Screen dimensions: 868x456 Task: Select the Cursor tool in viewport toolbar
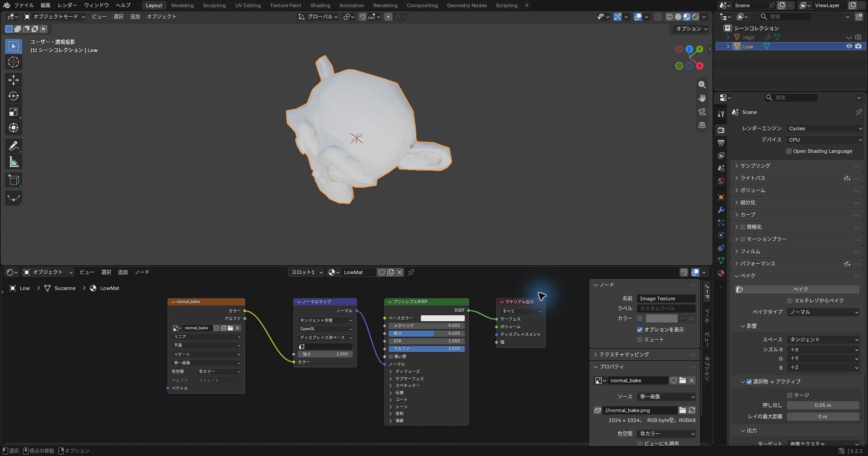click(14, 62)
